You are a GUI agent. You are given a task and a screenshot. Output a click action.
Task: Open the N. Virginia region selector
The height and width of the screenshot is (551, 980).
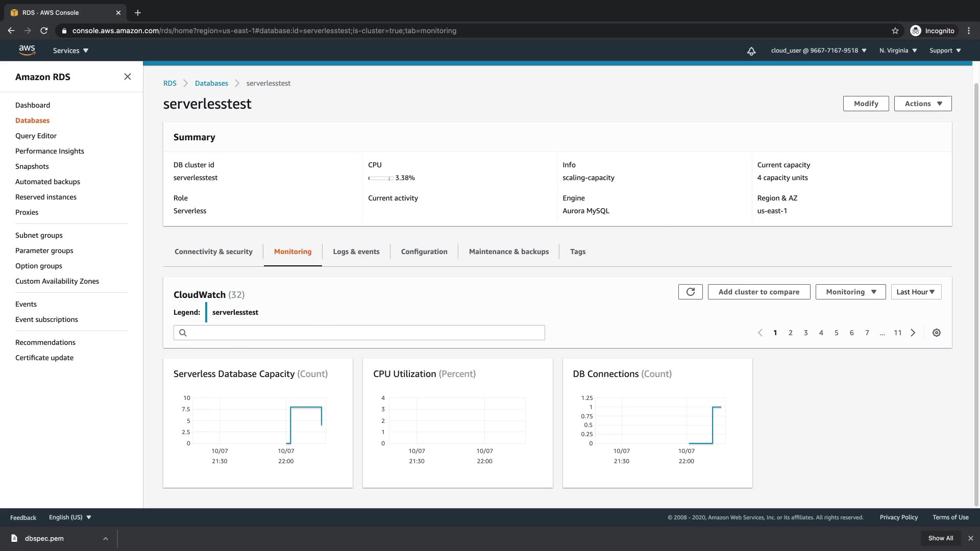[898, 51]
